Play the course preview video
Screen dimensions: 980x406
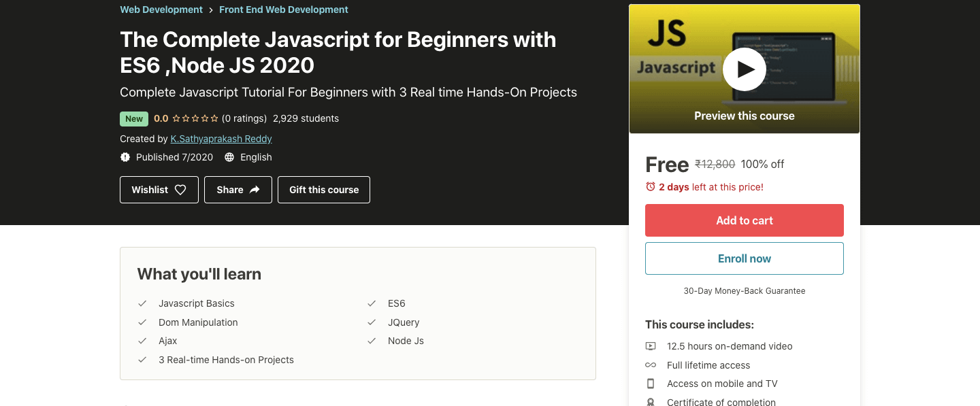coord(744,69)
